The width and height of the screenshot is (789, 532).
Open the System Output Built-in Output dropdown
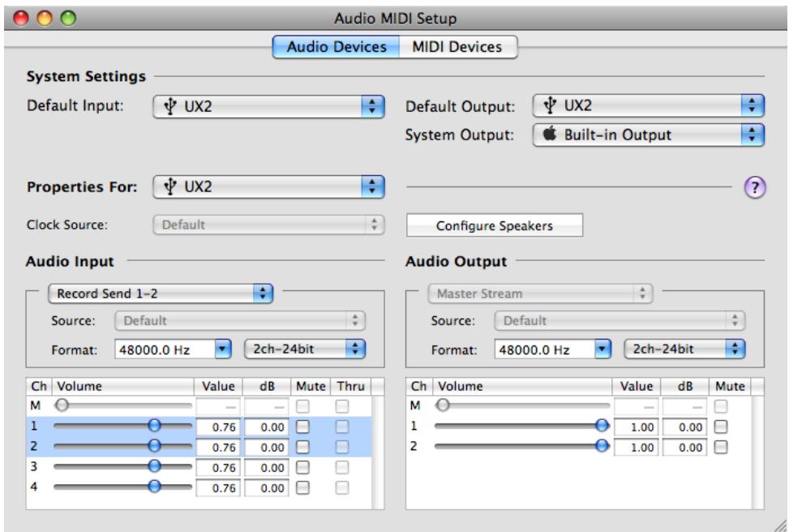click(x=649, y=135)
